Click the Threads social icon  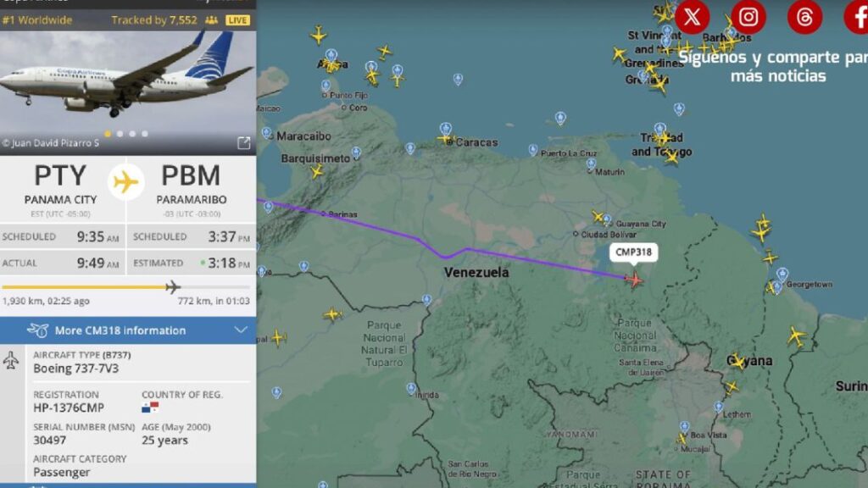pyautogui.click(x=804, y=17)
